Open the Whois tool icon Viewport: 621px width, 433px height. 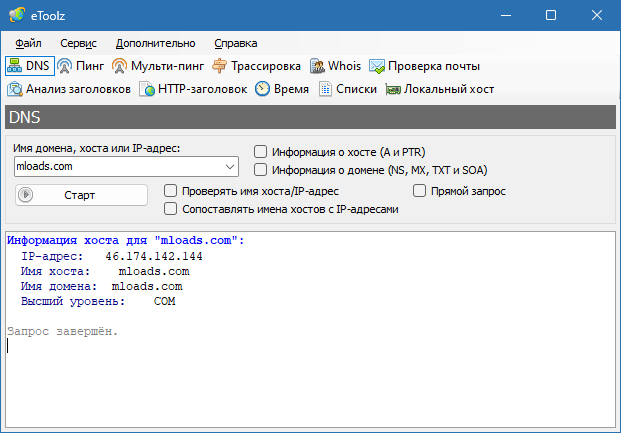(317, 66)
